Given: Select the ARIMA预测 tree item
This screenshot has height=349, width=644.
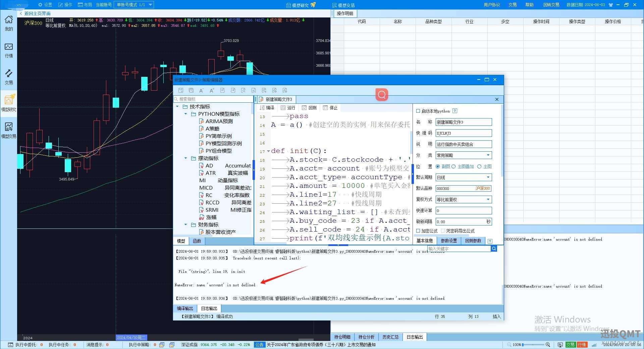Looking at the screenshot, I should click(216, 121).
